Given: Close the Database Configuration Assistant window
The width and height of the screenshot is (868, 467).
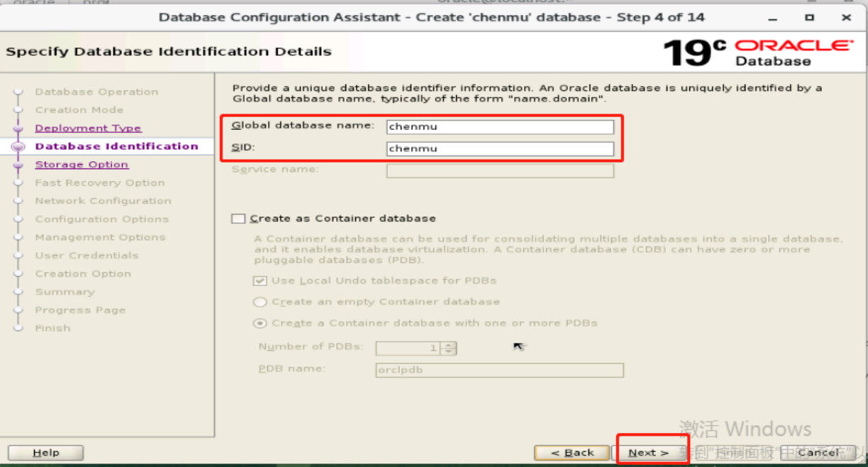Looking at the screenshot, I should [x=847, y=17].
